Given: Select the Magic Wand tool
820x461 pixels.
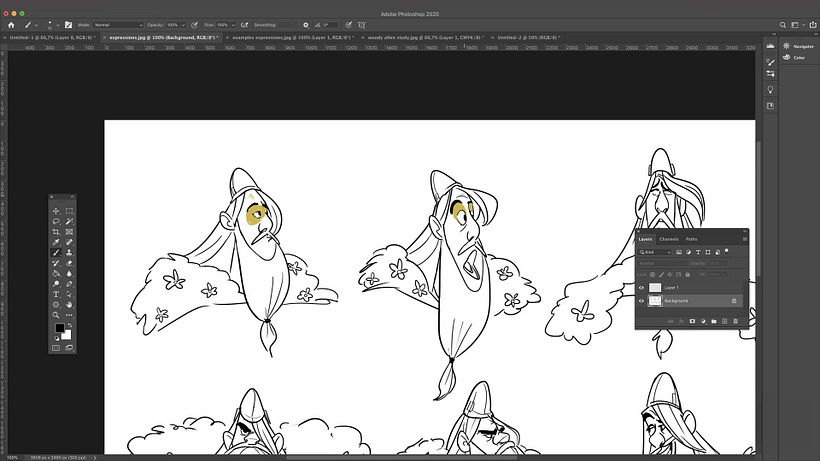Looking at the screenshot, I should (x=69, y=222).
